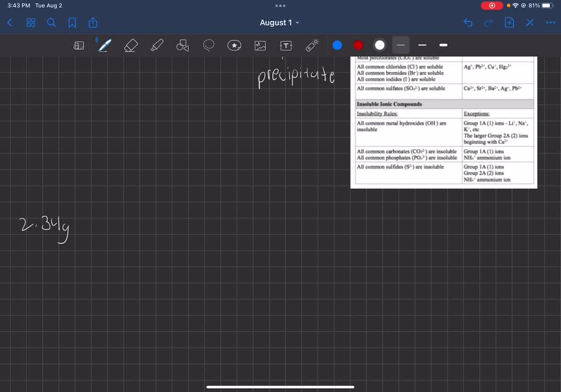Screen dimensions: 561x392
Task: Select the Pen tool
Action: 105,45
